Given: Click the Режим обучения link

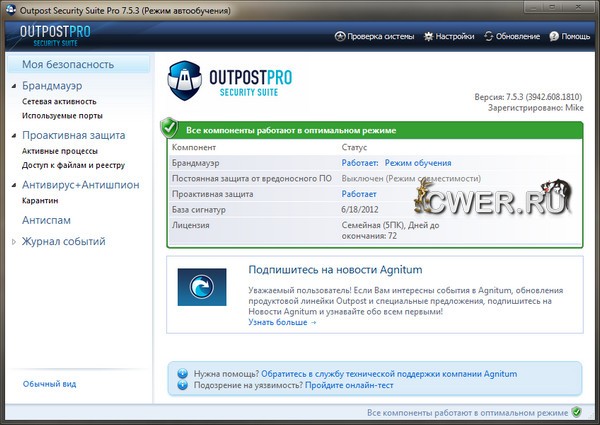Looking at the screenshot, I should (x=417, y=162).
